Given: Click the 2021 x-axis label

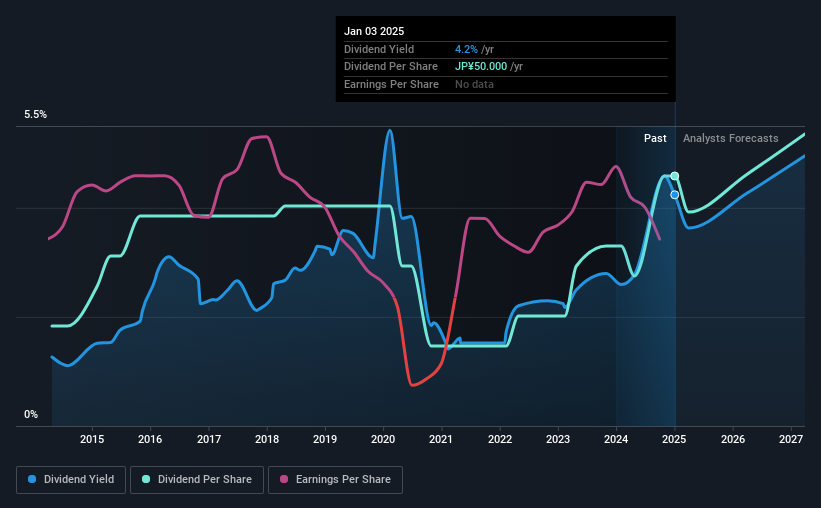Looking at the screenshot, I should [441, 439].
